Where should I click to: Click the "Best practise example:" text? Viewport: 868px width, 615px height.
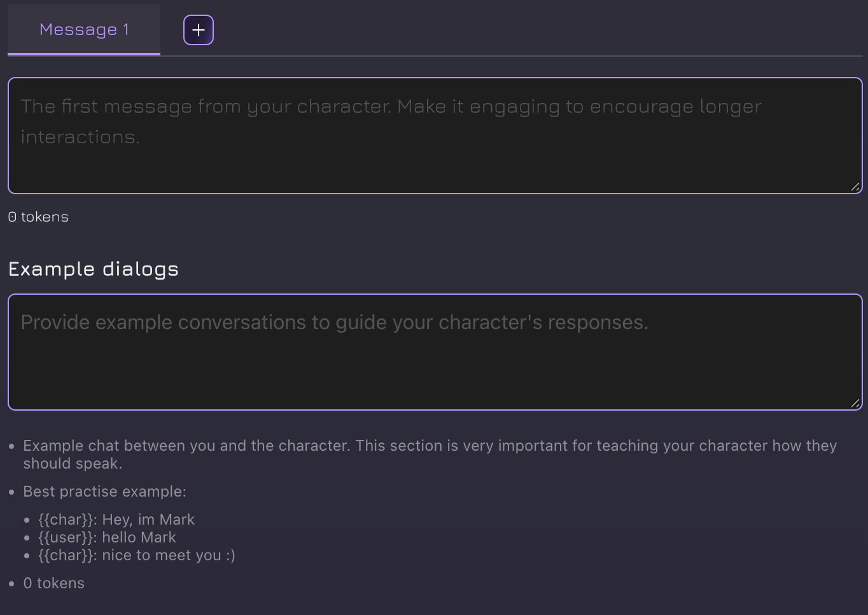tap(105, 491)
